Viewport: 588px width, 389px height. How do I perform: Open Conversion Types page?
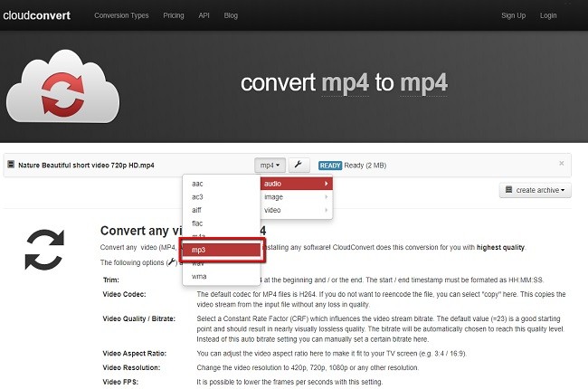point(121,15)
